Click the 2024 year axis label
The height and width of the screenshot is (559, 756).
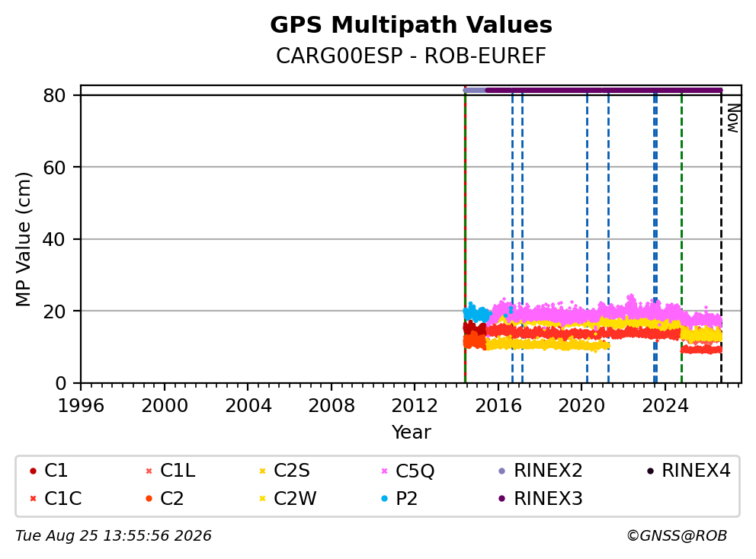(665, 406)
